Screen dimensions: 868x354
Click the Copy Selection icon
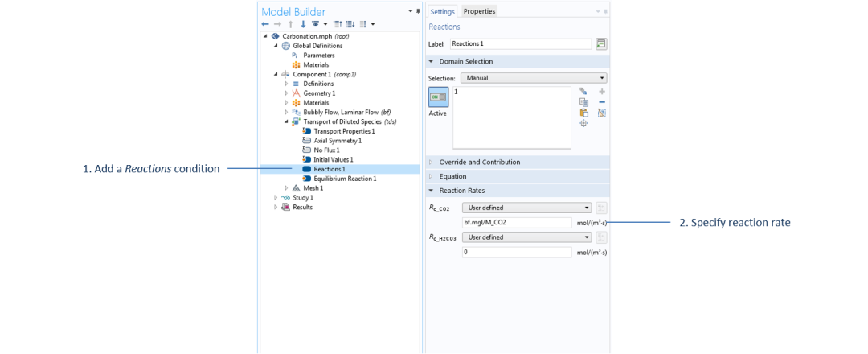pos(583,102)
